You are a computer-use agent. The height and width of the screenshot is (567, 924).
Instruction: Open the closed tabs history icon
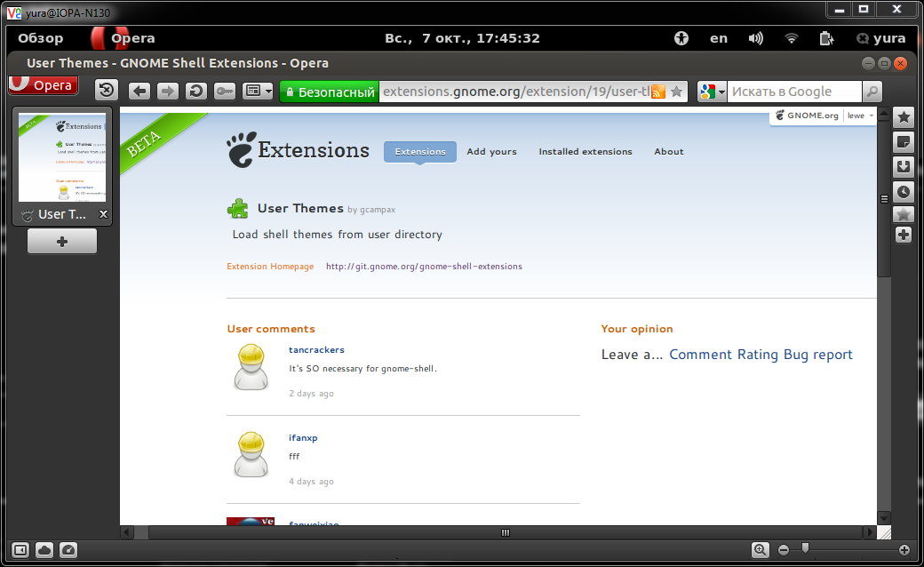[107, 90]
